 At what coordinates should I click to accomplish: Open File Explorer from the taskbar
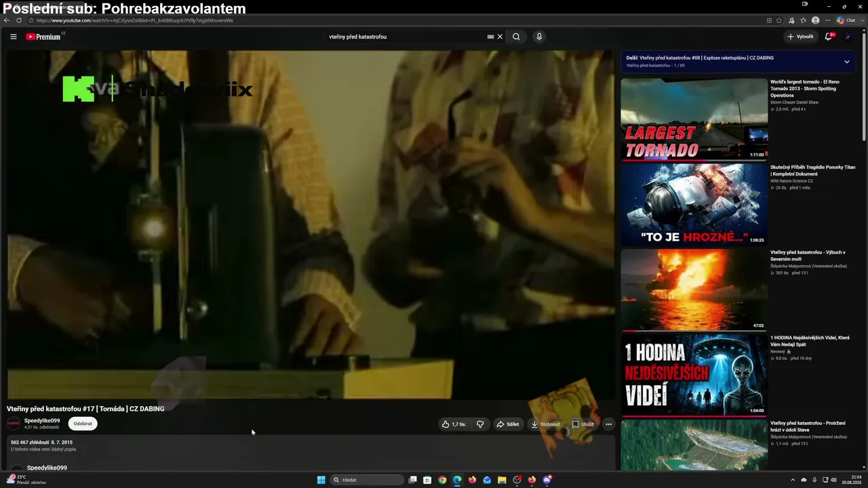(x=502, y=480)
